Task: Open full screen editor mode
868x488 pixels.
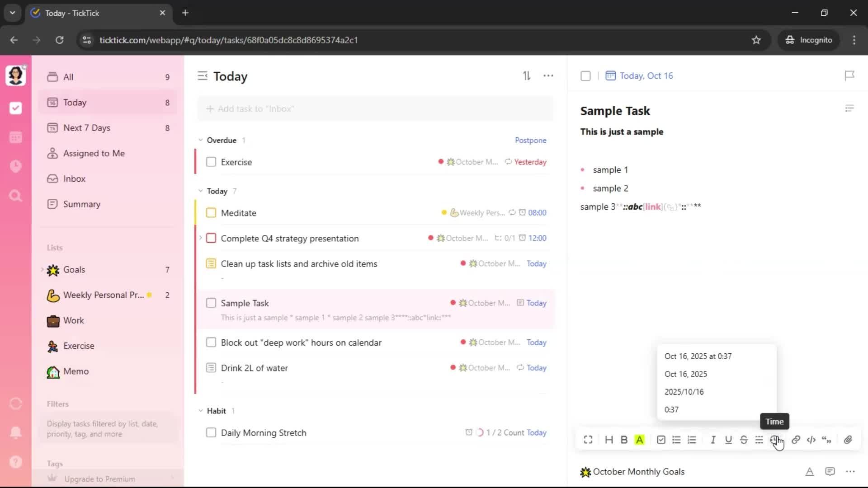Action: [x=588, y=440]
